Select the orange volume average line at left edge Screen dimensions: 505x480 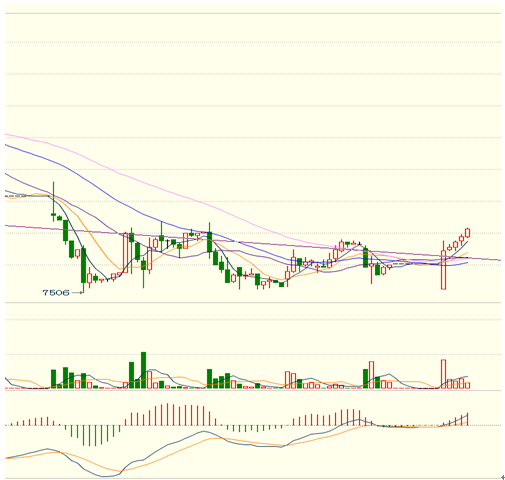8,379
